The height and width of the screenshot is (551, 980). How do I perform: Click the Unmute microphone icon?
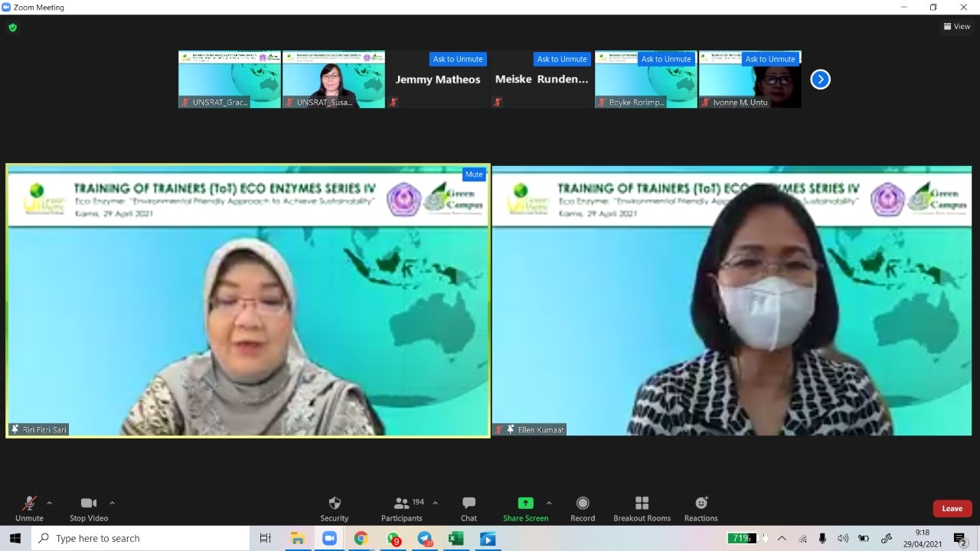coord(29,504)
